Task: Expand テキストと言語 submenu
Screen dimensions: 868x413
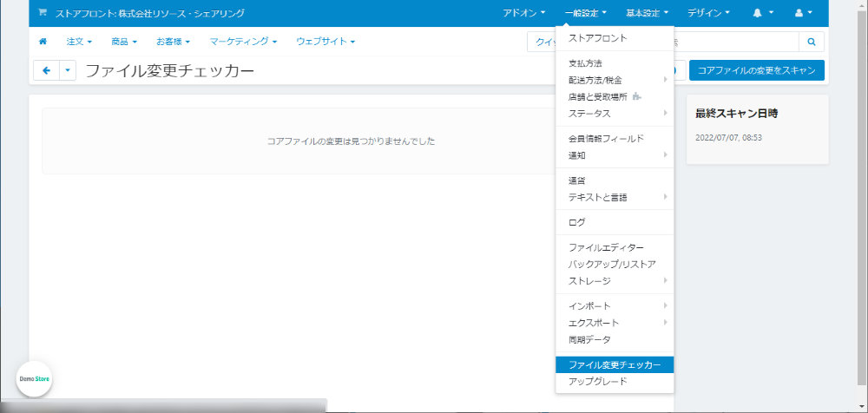Action: tap(615, 197)
